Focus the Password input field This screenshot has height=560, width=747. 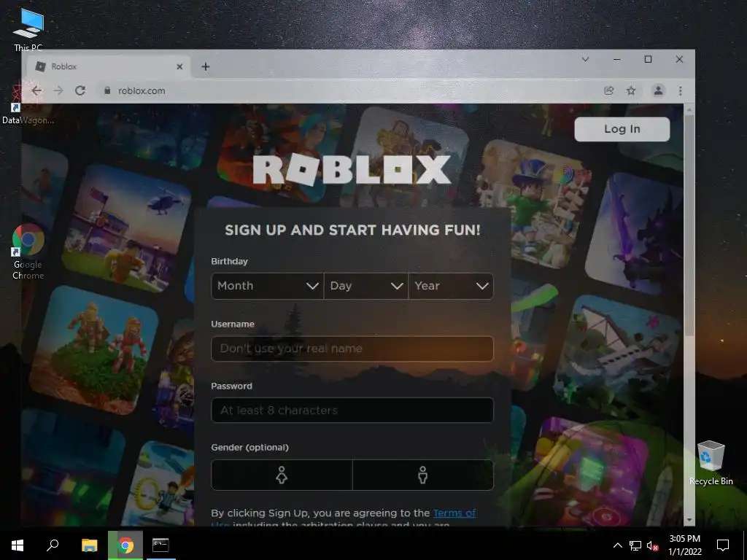point(352,410)
